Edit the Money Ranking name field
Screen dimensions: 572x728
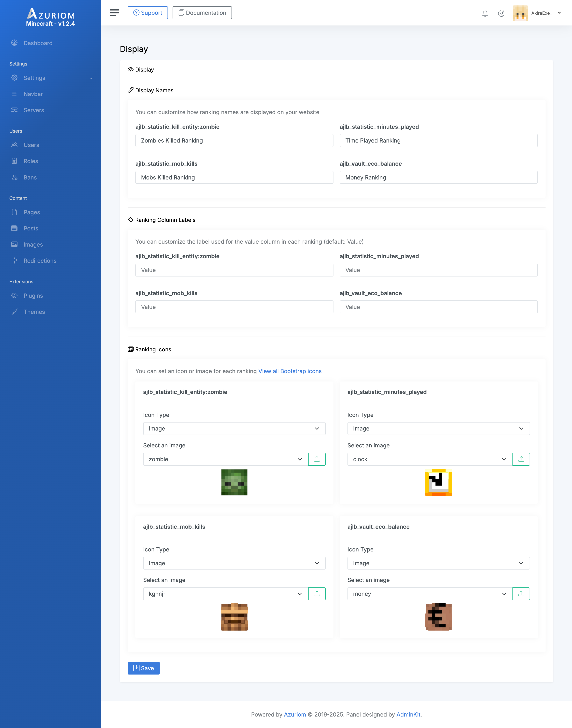pyautogui.click(x=438, y=177)
